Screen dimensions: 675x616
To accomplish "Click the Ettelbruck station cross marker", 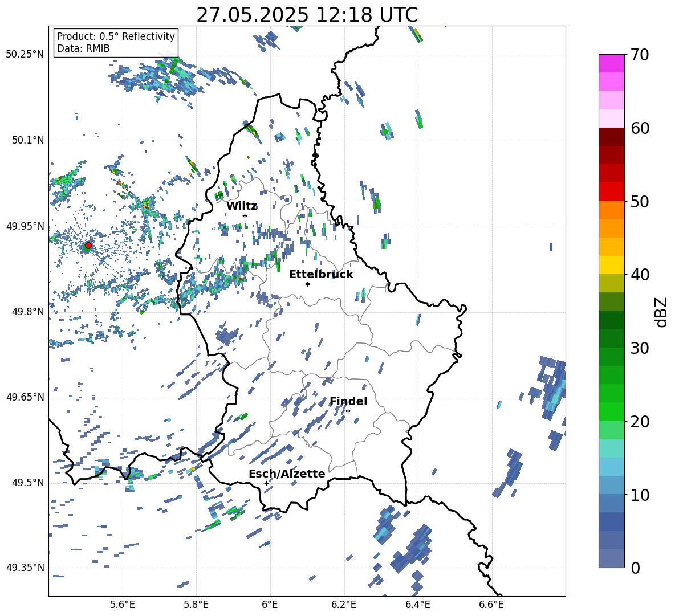I will tap(307, 284).
